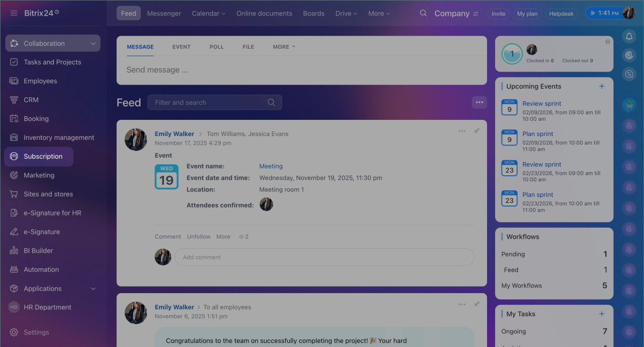
Task: Open the Calendar dropdown menu
Action: [208, 14]
